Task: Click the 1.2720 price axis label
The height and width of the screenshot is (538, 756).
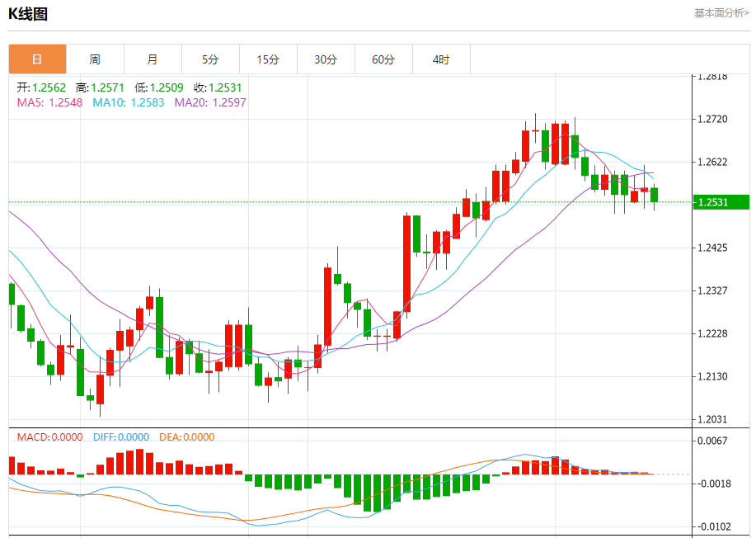Action: point(712,119)
